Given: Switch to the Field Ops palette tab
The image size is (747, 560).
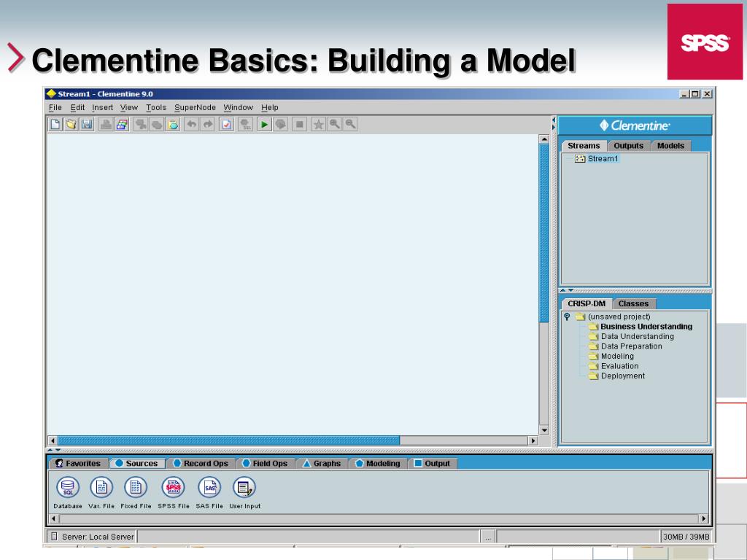Looking at the screenshot, I should pos(265,463).
